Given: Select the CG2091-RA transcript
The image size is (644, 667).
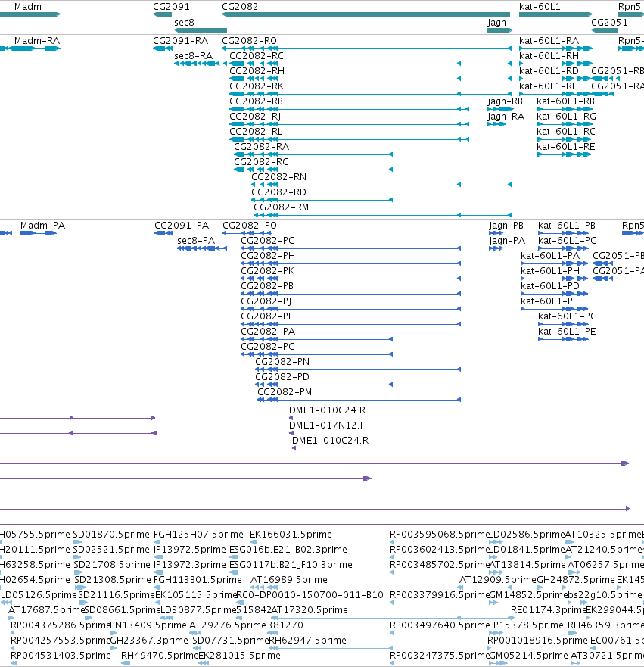Looking at the screenshot, I should pyautogui.click(x=181, y=41).
